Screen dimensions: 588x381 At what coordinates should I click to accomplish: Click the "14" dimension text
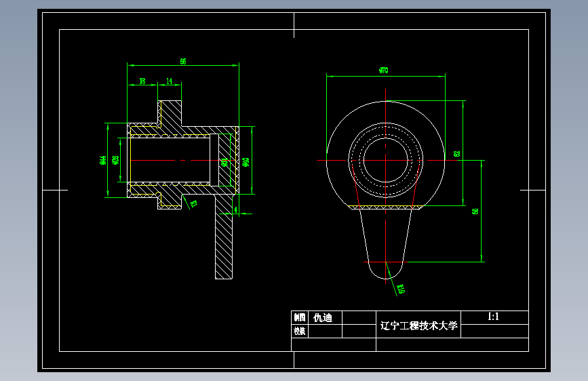click(170, 81)
